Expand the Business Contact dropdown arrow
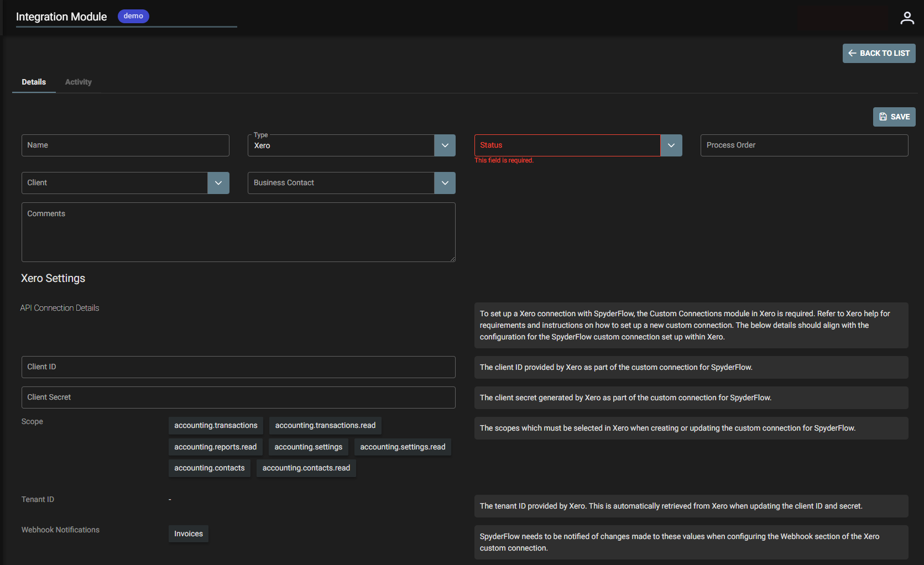 (445, 183)
